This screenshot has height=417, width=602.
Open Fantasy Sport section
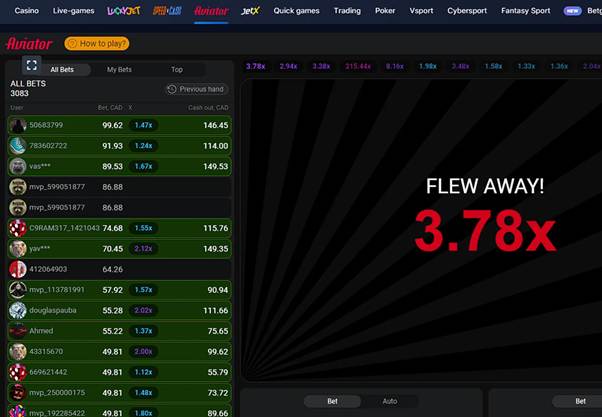click(525, 11)
